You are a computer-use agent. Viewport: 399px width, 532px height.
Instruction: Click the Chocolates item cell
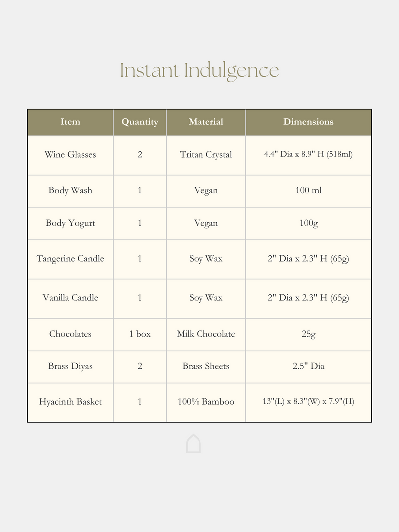70,334
